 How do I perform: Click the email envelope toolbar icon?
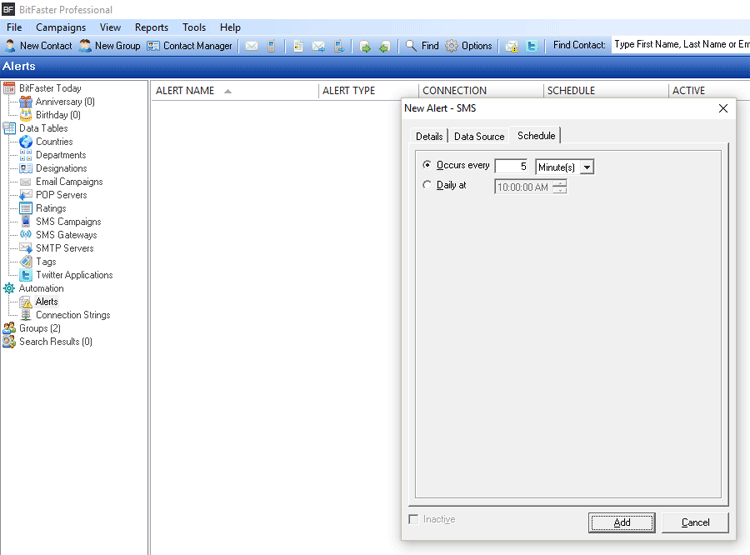252,46
